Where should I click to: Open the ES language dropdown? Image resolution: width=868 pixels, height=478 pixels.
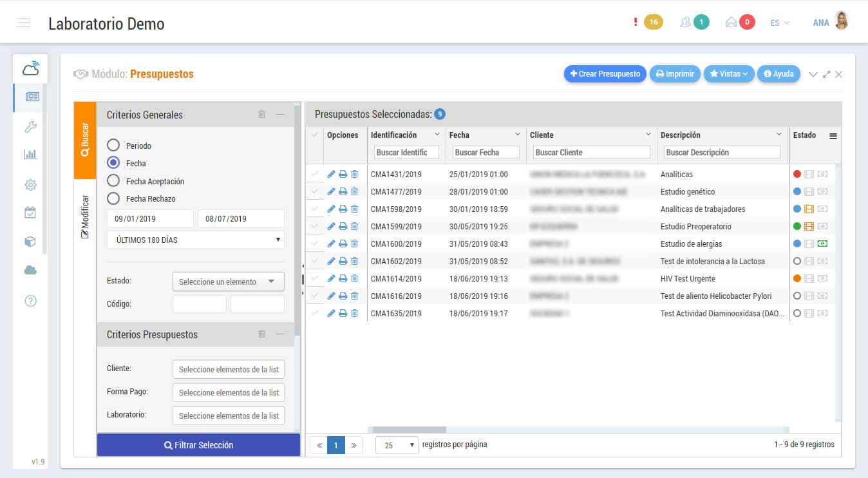tap(780, 23)
